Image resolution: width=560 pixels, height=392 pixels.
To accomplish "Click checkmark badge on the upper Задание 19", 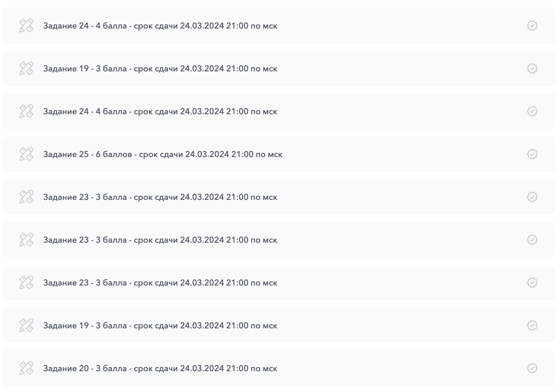I will tap(532, 69).
